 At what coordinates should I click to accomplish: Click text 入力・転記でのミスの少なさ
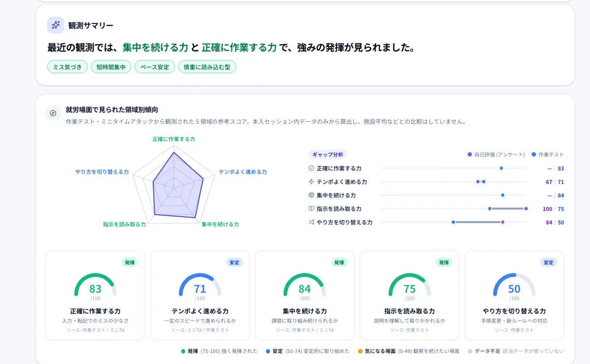[x=95, y=321]
